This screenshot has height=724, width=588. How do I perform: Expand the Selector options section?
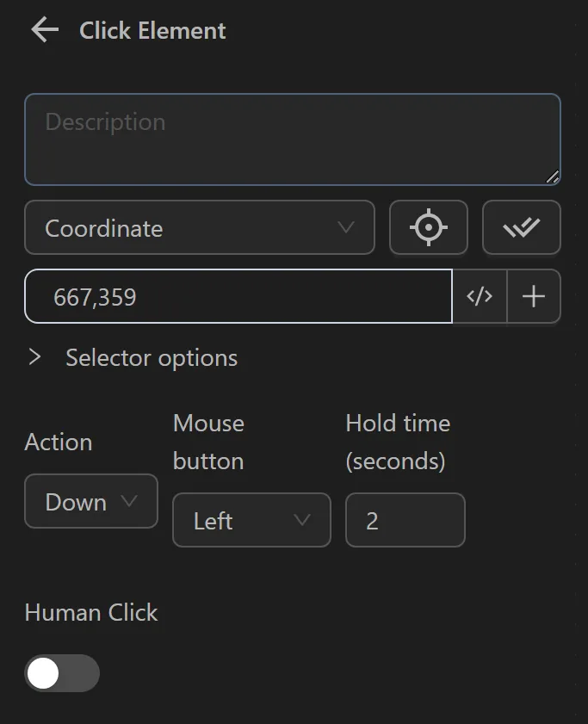click(x=34, y=357)
